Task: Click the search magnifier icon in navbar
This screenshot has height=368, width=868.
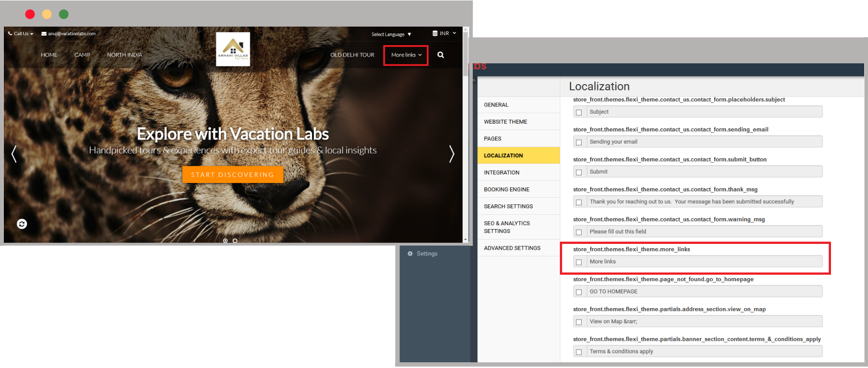Action: pos(441,55)
